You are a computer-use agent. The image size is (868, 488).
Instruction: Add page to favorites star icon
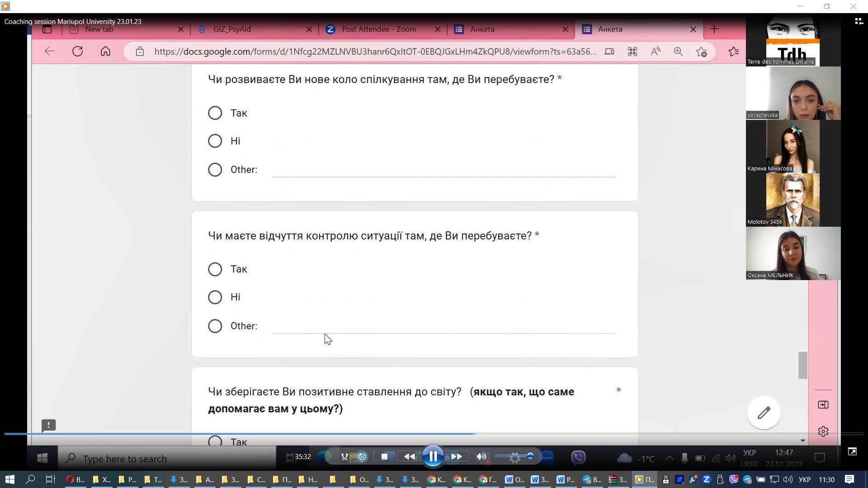click(x=701, y=52)
